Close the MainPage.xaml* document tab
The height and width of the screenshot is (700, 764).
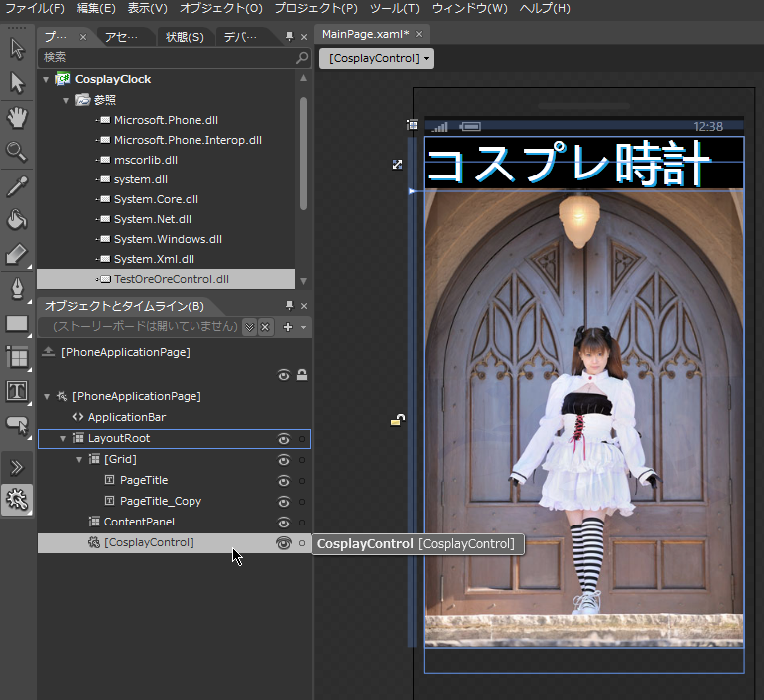pos(419,35)
